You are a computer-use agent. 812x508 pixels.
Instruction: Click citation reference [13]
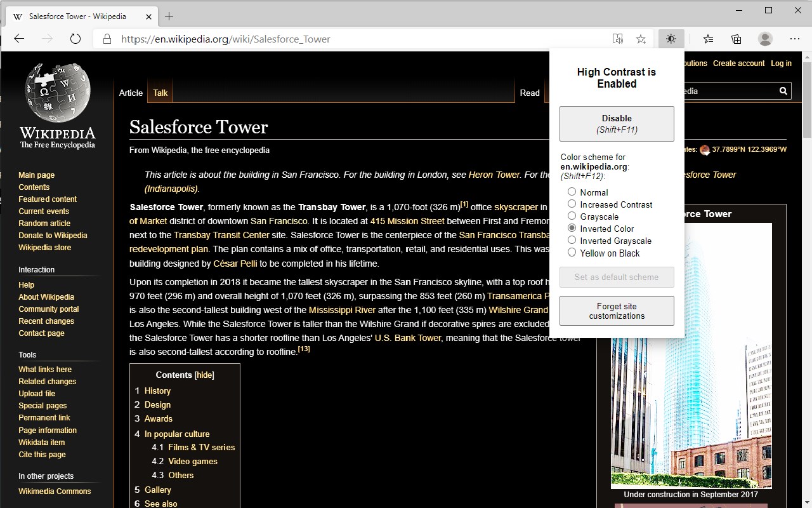304,349
